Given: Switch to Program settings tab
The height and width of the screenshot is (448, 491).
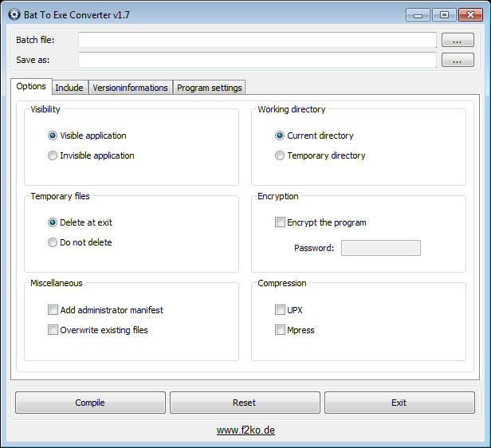Looking at the screenshot, I should 209,88.
